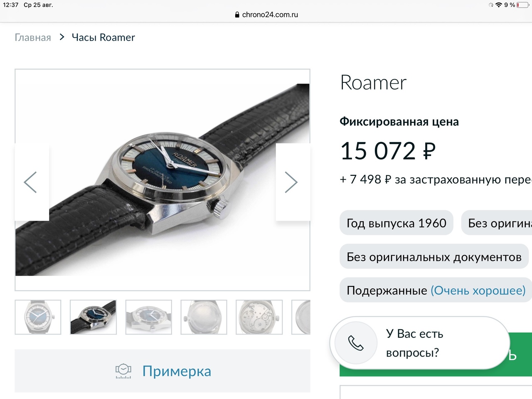
Task: Select the third thumbnail with angled watch view
Action: (x=149, y=317)
